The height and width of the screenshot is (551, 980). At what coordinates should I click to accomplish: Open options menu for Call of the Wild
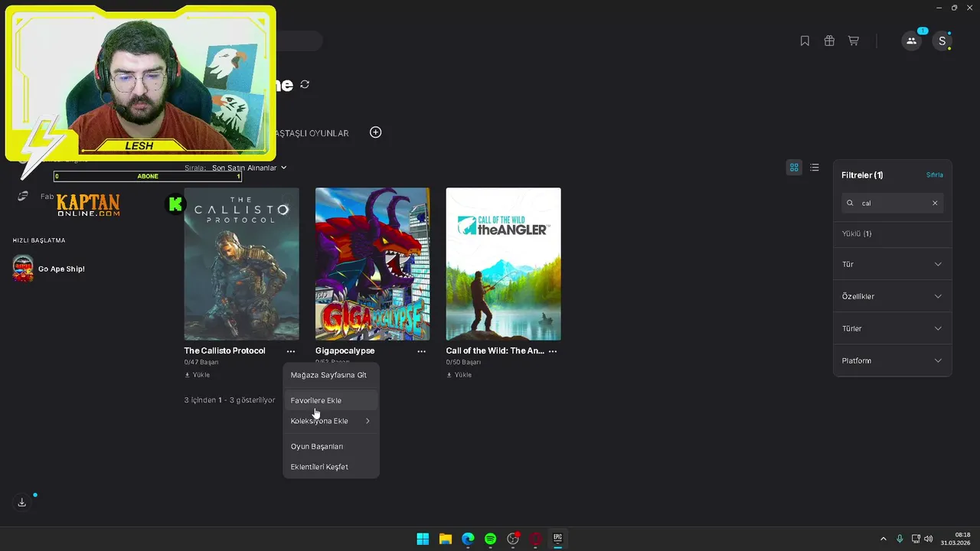tap(553, 351)
